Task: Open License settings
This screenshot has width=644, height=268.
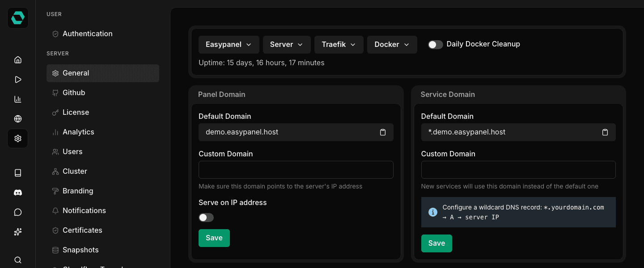Action: point(103,113)
